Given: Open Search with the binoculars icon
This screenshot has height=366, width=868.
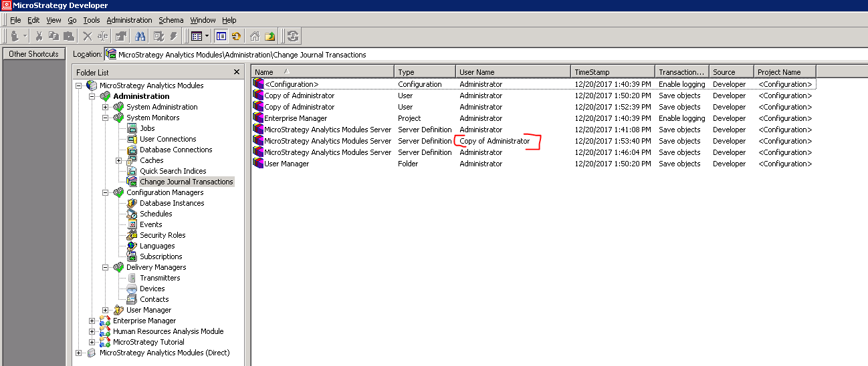Looking at the screenshot, I should [x=140, y=36].
